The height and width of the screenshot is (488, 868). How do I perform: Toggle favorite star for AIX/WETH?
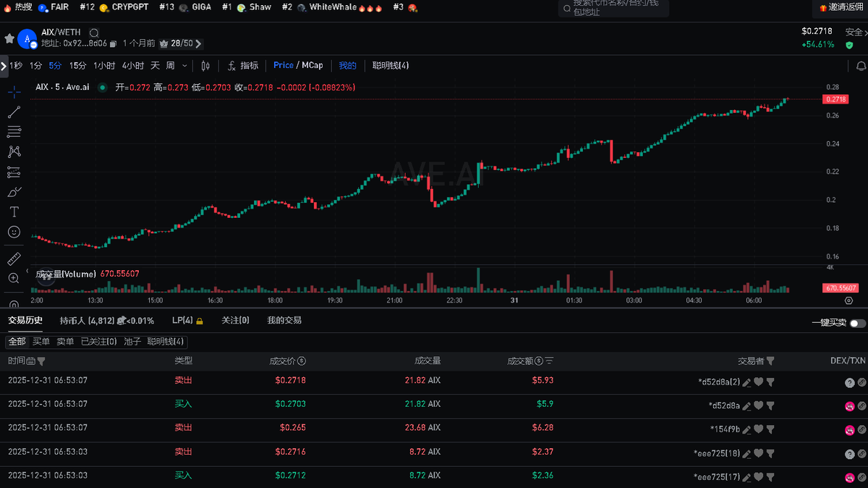tap(9, 39)
